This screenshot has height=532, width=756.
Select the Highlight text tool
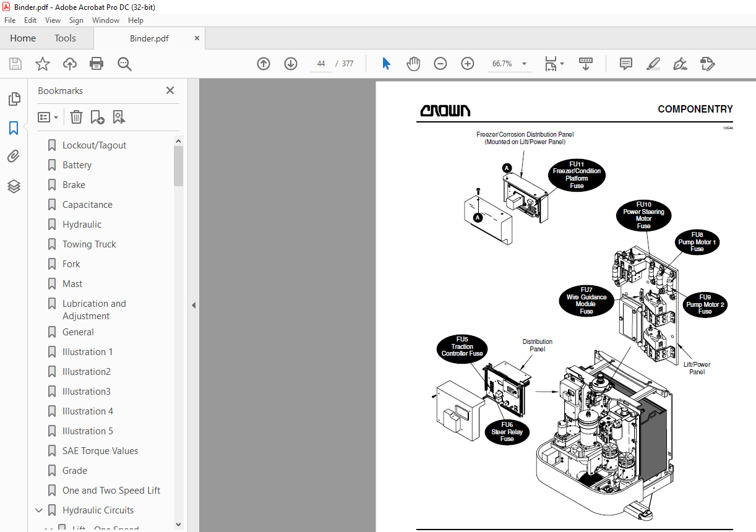[653, 64]
